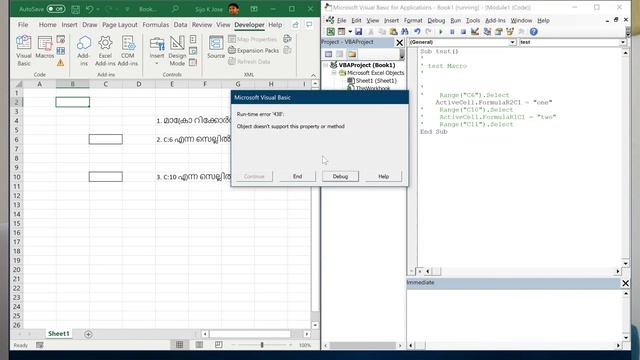Open COM Add-ins dialog

(128, 51)
